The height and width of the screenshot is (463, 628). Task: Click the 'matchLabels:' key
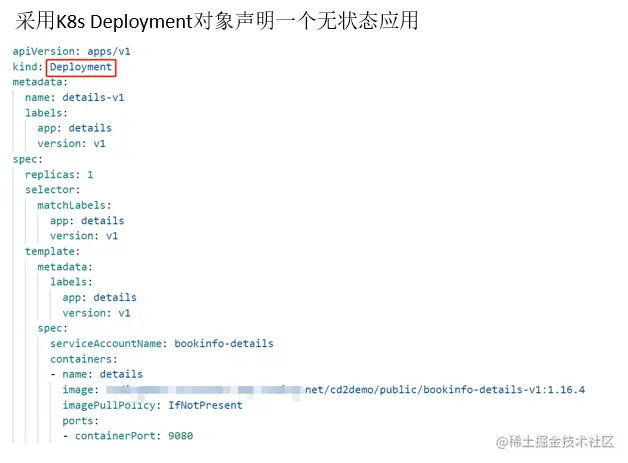pyautogui.click(x=74, y=205)
